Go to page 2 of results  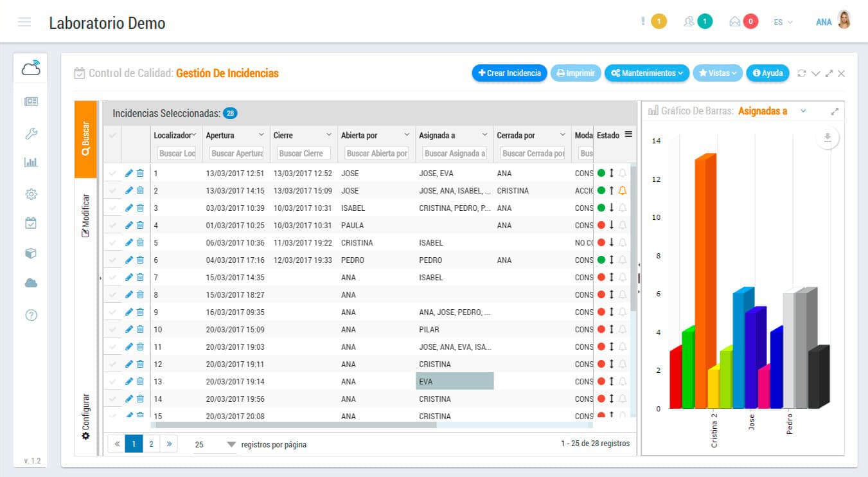(152, 444)
